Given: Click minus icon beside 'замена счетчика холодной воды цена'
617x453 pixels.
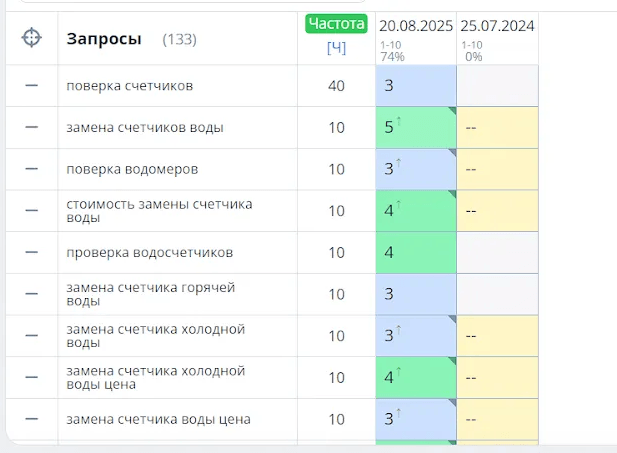Looking at the screenshot, I should pos(32,377).
